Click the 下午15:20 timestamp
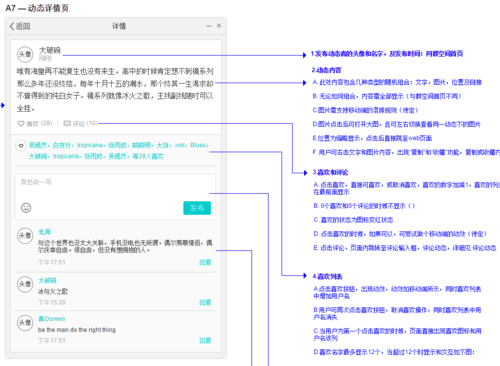Viewport: 500px width, 366px height. 52,302
